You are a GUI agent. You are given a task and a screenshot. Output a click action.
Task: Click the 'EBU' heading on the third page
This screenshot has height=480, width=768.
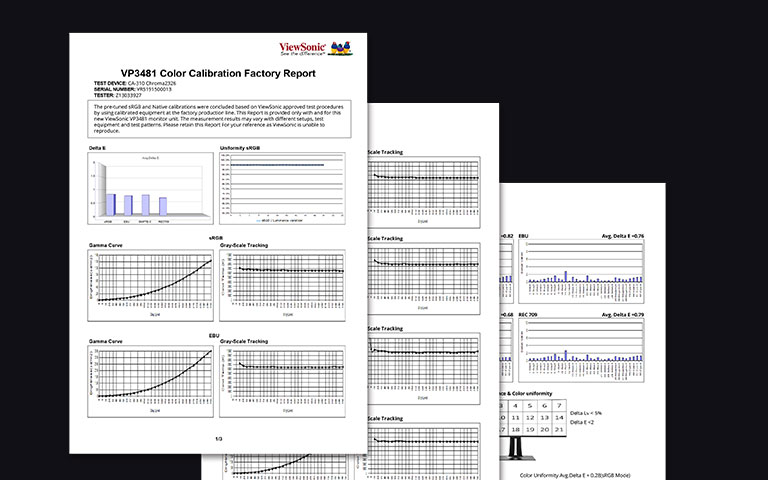click(x=523, y=236)
